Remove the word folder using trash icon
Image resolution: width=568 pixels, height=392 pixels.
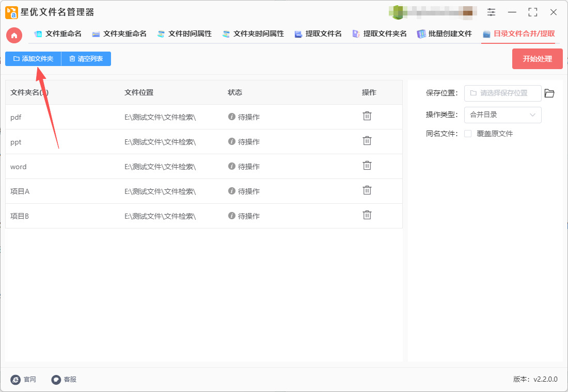click(367, 166)
